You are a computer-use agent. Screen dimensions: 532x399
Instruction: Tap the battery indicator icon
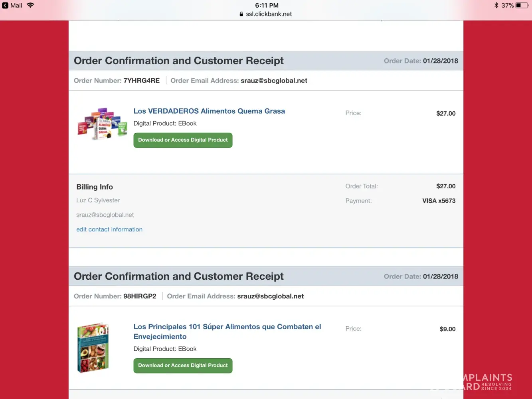click(x=521, y=5)
